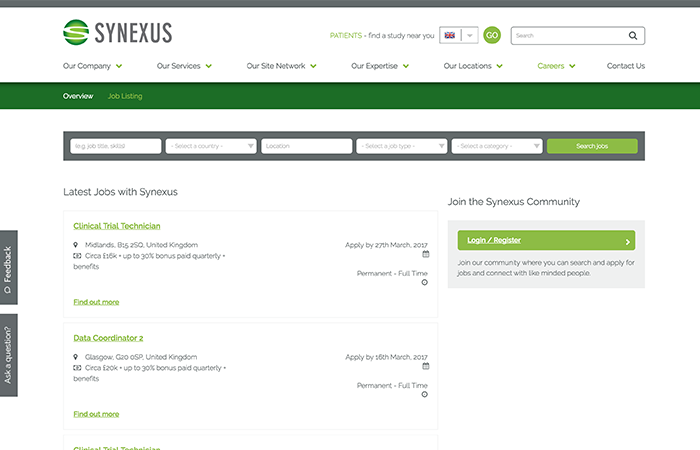
Task: Click the clock icon under the first Permanent - Full Time
Action: 425,282
